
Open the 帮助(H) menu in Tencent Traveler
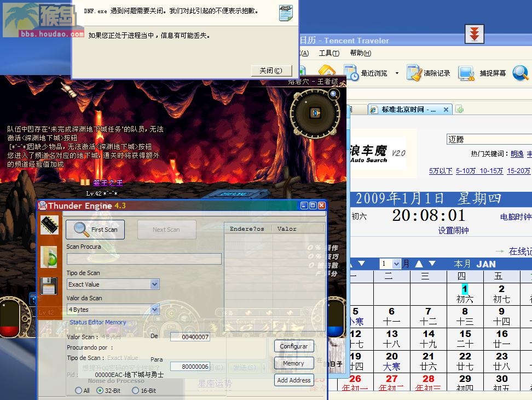pos(360,53)
